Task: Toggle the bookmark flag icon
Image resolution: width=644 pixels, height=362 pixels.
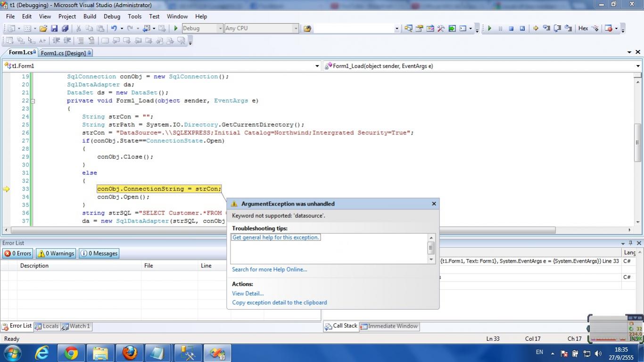Action: point(105,41)
